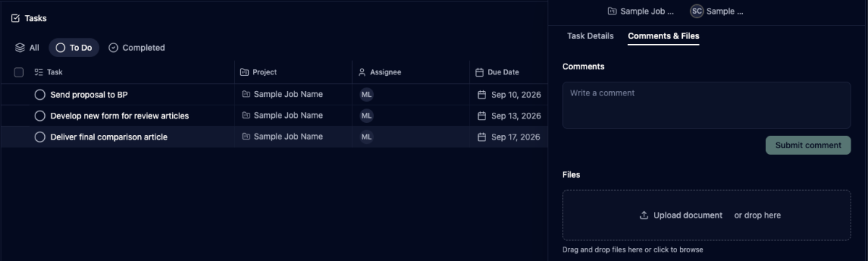
Task: Click ML avatar on Send proposal row
Action: pyautogui.click(x=367, y=95)
